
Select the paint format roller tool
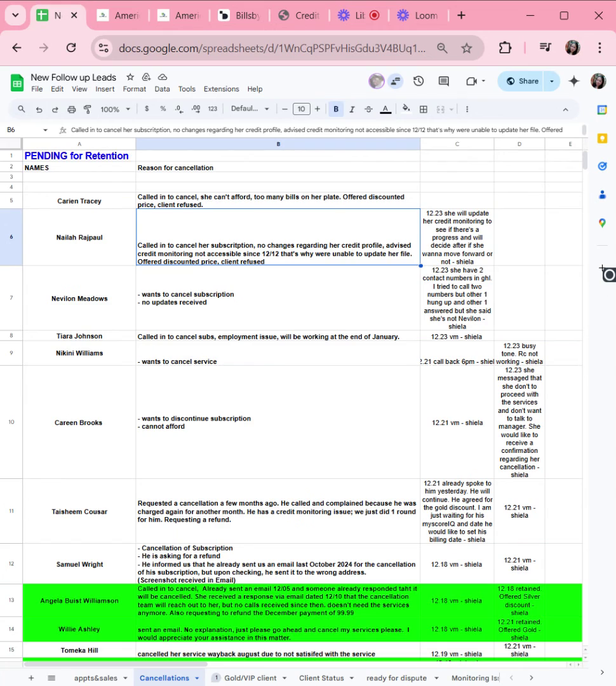pos(88,109)
